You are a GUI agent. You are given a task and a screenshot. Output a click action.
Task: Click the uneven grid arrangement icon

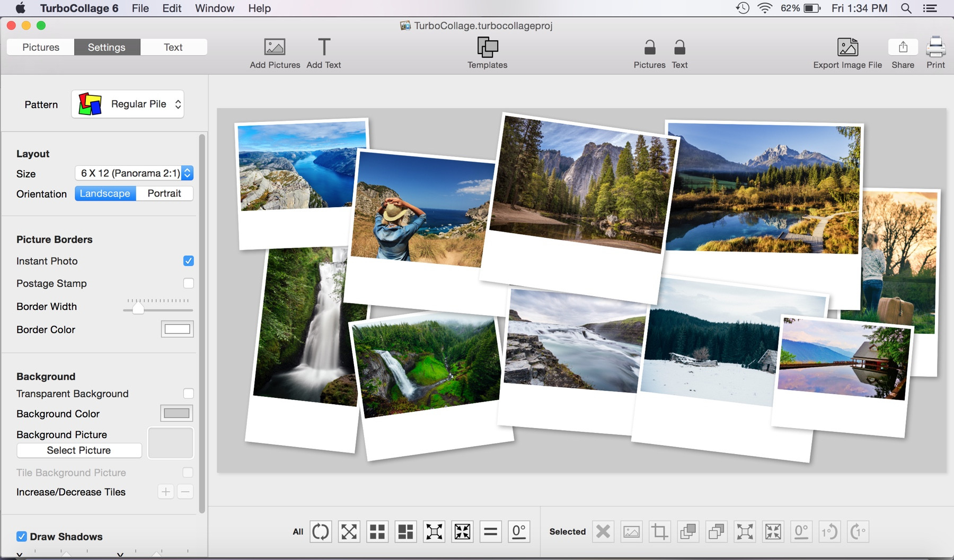(405, 531)
